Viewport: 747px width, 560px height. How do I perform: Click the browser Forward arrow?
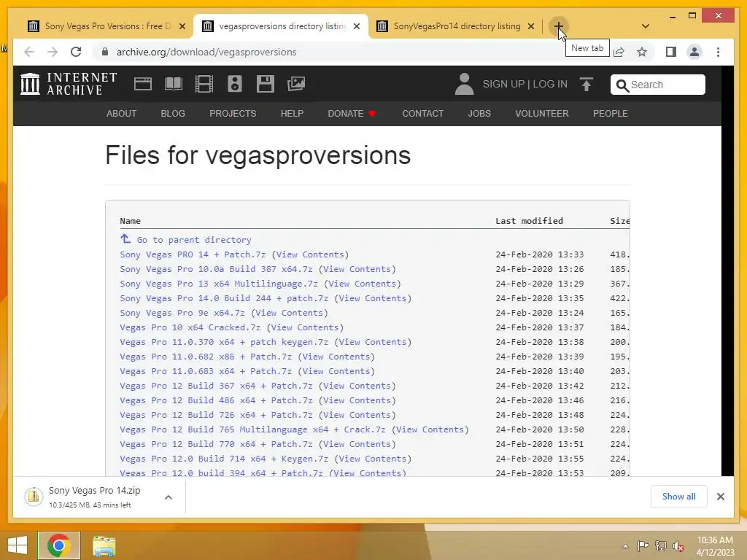[x=53, y=52]
